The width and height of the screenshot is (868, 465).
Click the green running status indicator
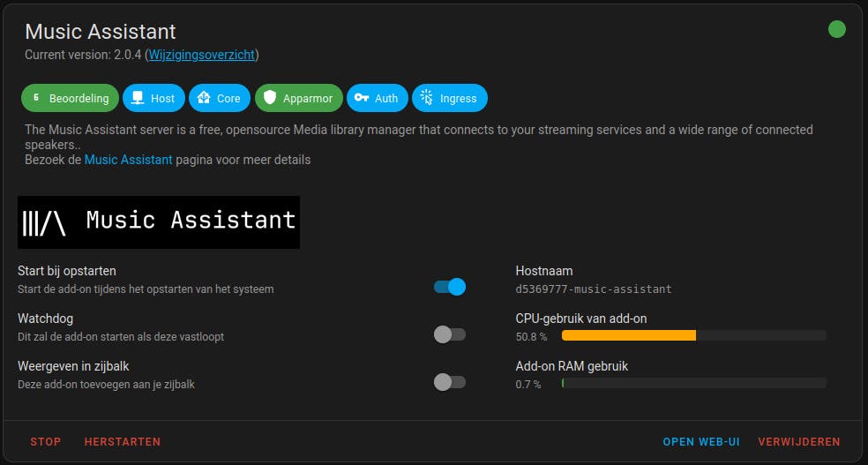click(x=836, y=29)
